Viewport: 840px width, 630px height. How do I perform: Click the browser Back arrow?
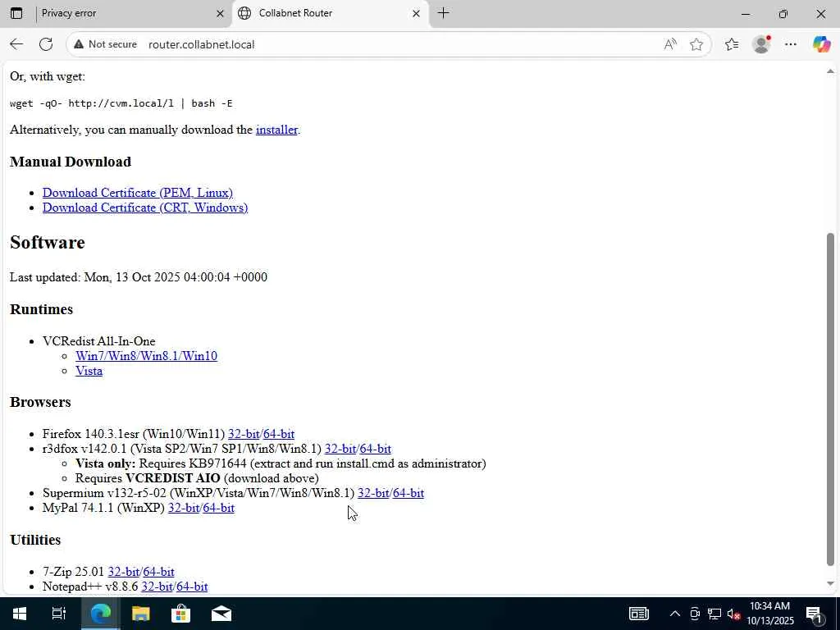(x=16, y=44)
